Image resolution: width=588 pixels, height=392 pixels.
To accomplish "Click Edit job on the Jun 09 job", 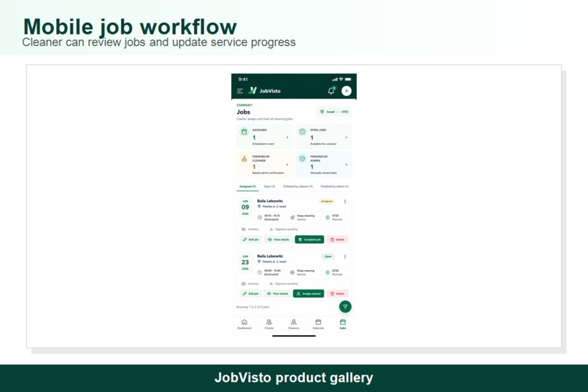I will point(250,239).
